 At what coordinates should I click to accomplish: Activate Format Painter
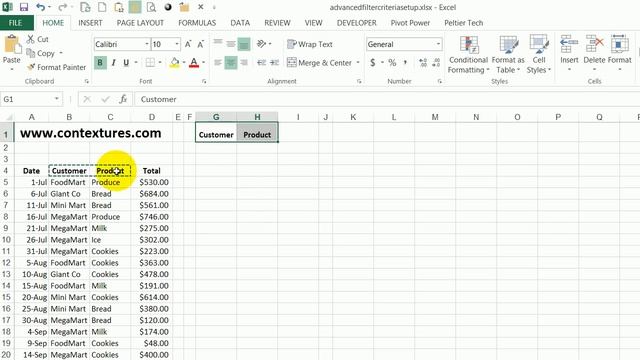point(56,67)
